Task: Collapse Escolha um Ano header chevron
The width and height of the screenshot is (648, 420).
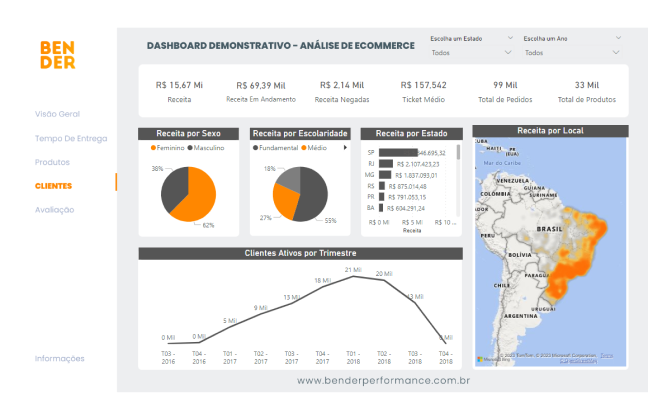Action: click(618, 38)
